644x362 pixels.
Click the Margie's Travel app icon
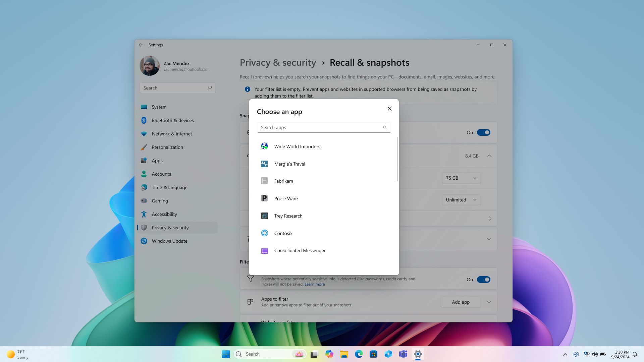point(265,164)
